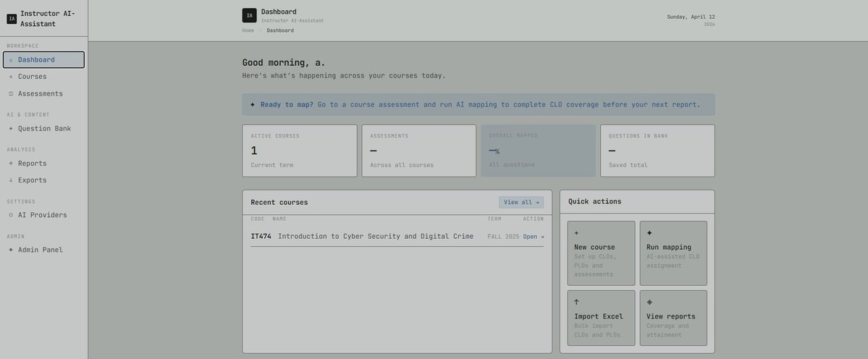Click the plus icon on New course card

point(576,234)
